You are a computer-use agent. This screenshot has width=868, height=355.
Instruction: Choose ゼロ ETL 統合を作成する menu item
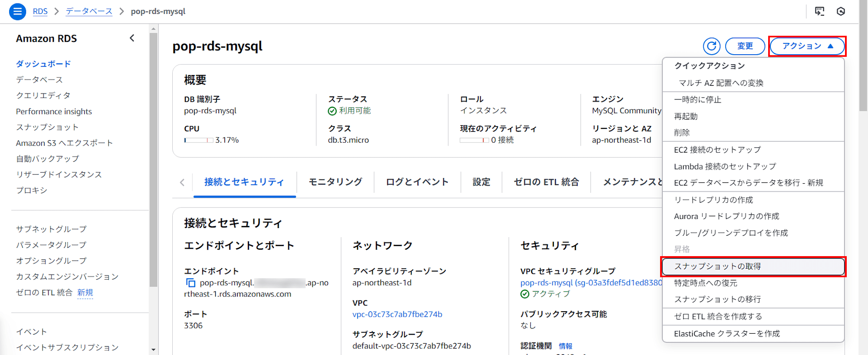point(753,317)
